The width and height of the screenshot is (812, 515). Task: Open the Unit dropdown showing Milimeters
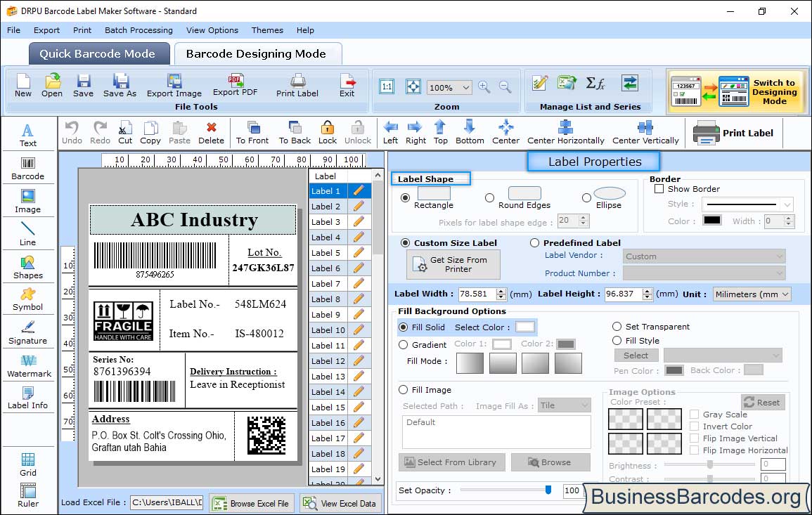coord(785,294)
